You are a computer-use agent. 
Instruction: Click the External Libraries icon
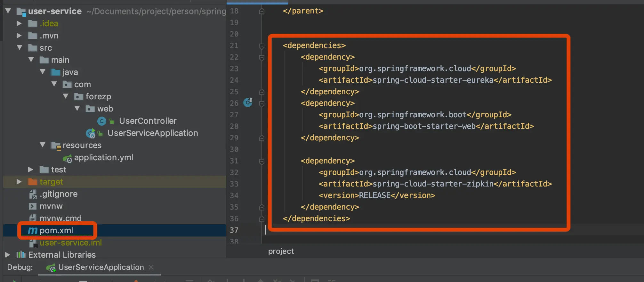[21, 255]
